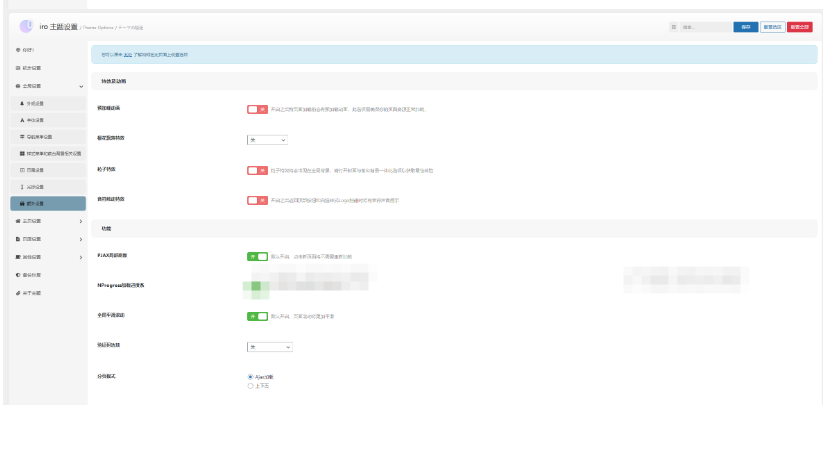Click the search options input field
832x454 pixels.
click(x=703, y=27)
